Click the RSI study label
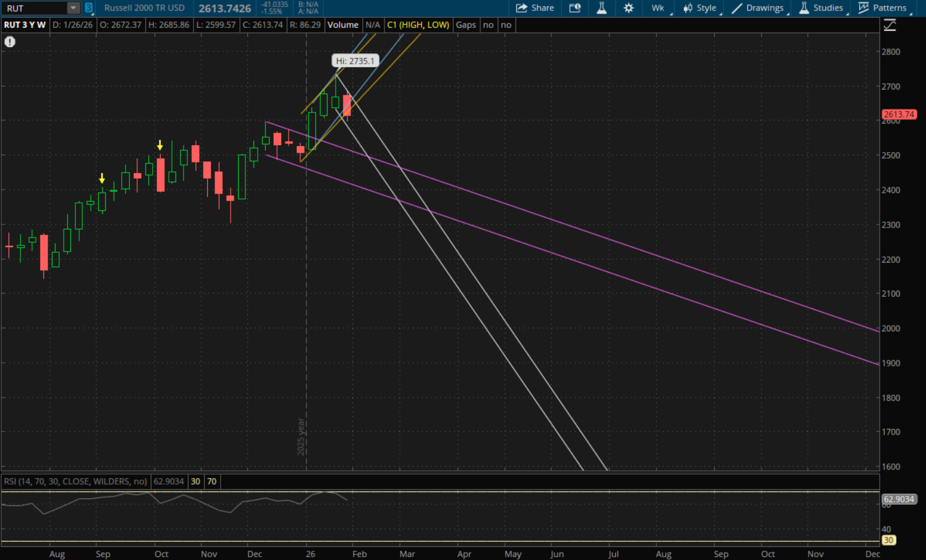Viewport: 926px width, 560px height. click(x=75, y=482)
